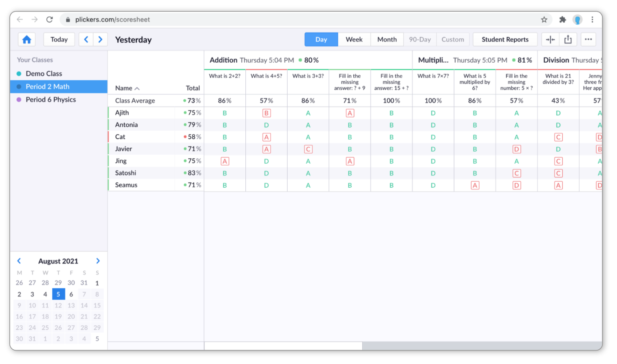Image resolution: width=617 pixels, height=364 pixels.
Task: Show next month in calendar
Action: (x=98, y=261)
